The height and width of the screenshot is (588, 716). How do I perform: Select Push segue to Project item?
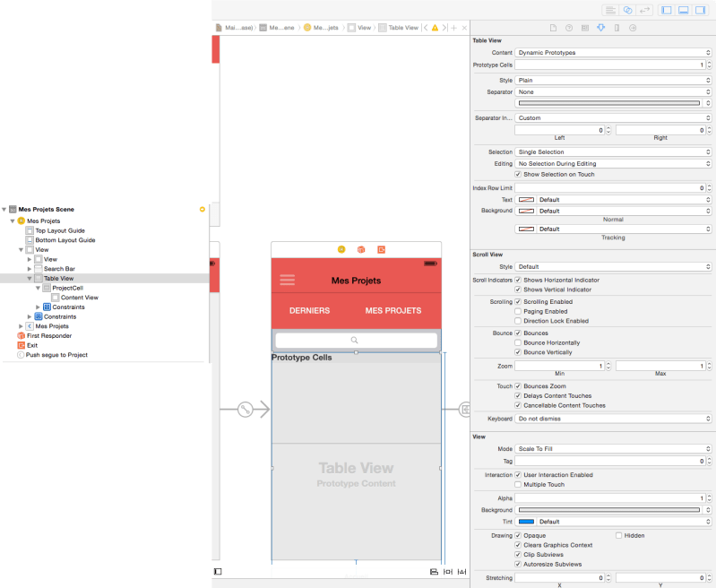point(56,355)
